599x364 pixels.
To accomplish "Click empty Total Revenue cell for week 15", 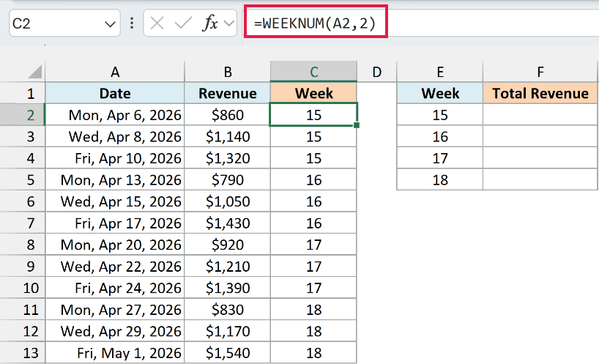I will pyautogui.click(x=540, y=115).
